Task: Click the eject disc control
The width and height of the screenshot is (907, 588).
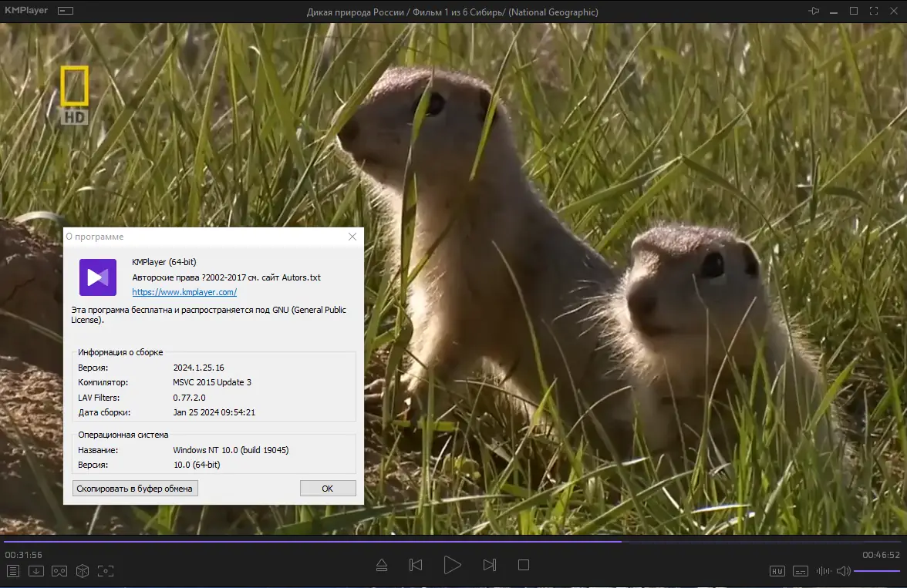Action: 381,564
